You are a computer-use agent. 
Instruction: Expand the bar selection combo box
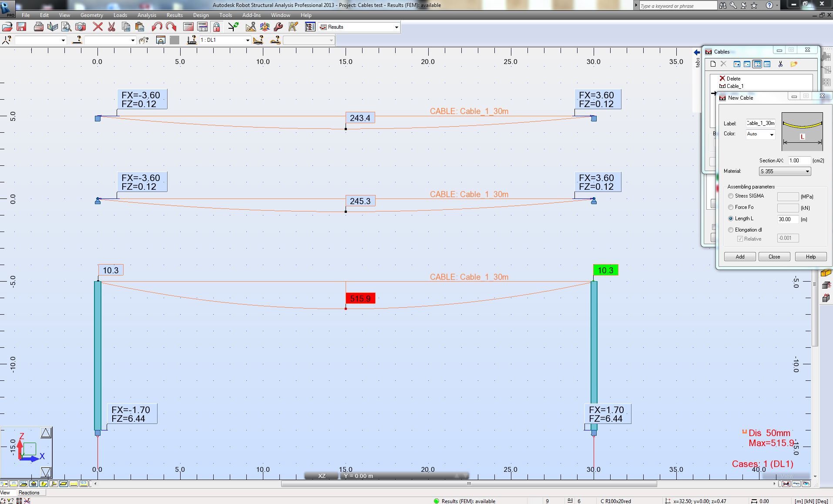pos(133,40)
